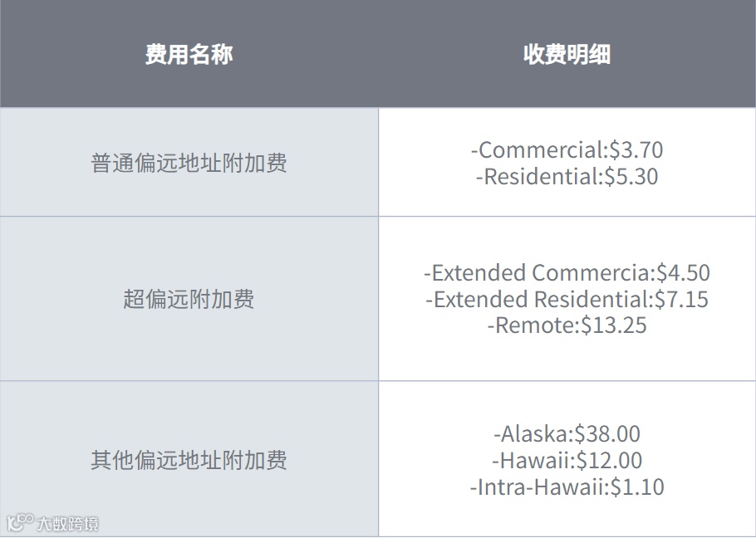Click the 大数跨境 watermark text

67,524
